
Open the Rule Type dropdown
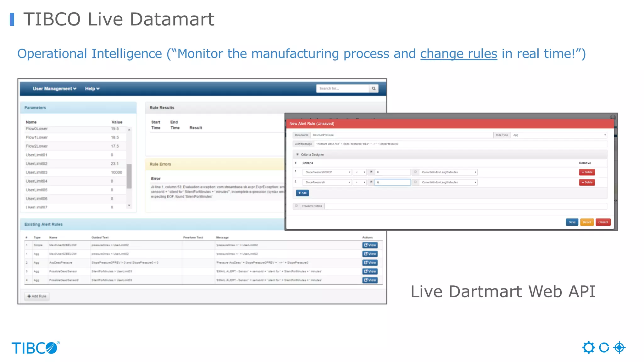558,135
